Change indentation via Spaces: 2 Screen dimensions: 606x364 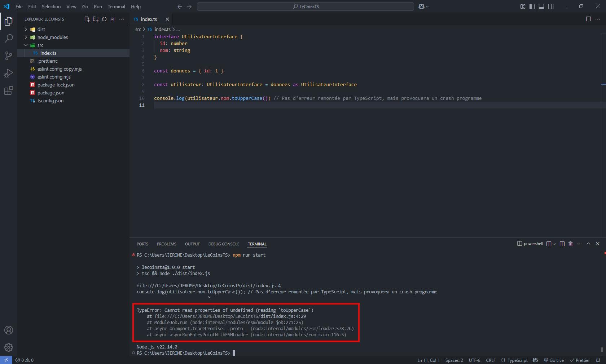point(454,360)
